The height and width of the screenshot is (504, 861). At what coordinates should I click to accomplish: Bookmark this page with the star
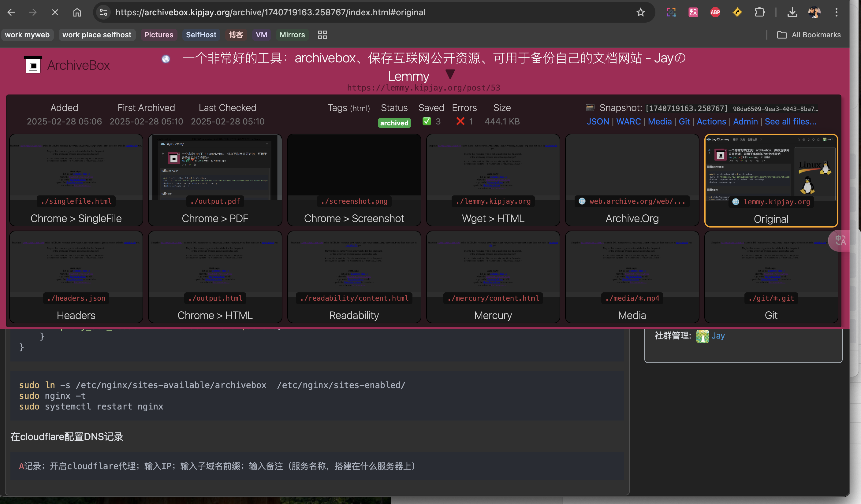pos(640,13)
